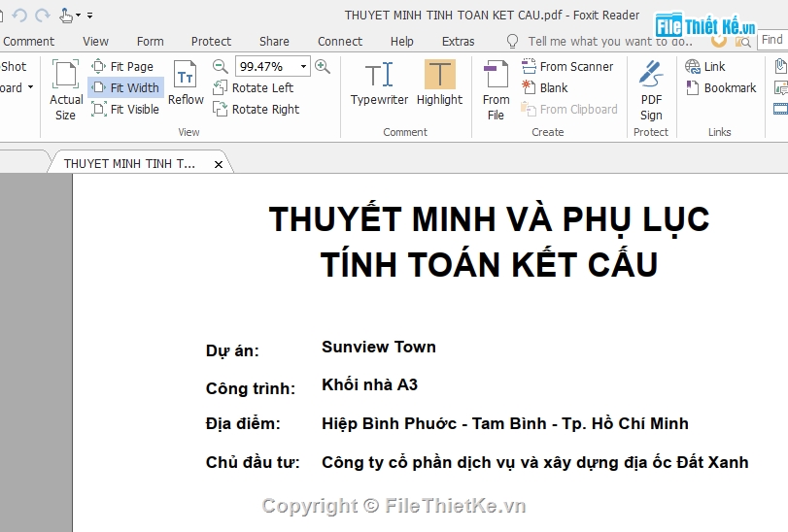788x532 pixels.
Task: Toggle the Highlight tool
Action: point(440,83)
